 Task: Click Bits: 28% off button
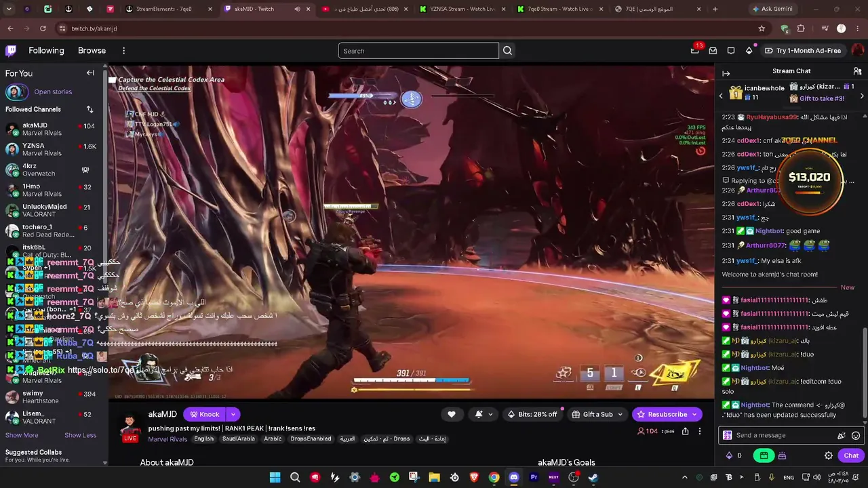click(x=532, y=414)
